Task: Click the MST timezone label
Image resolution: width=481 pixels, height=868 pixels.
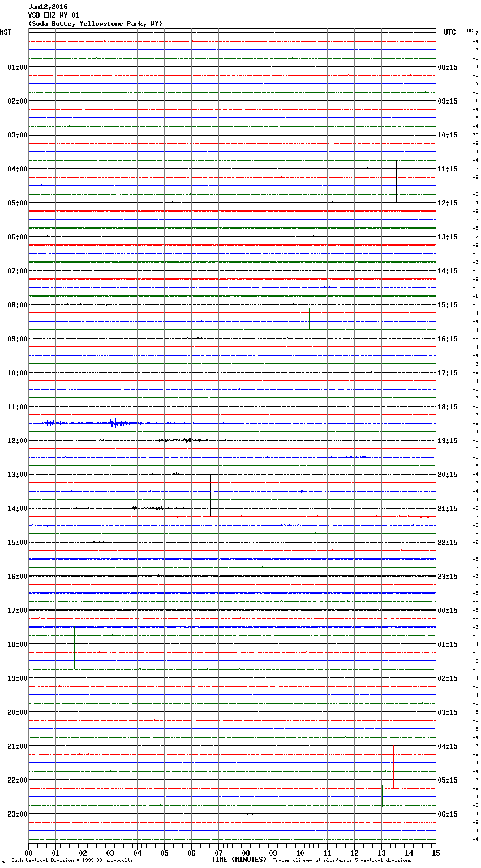Action: pos(6,32)
